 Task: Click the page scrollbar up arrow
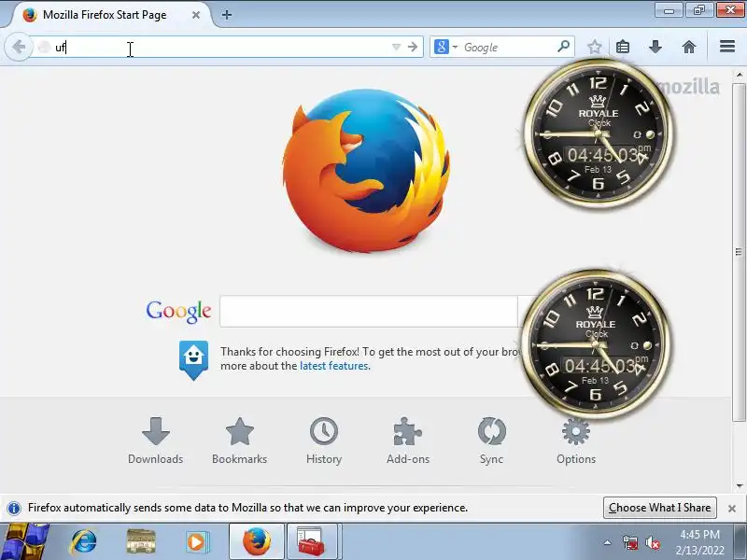coord(739,75)
